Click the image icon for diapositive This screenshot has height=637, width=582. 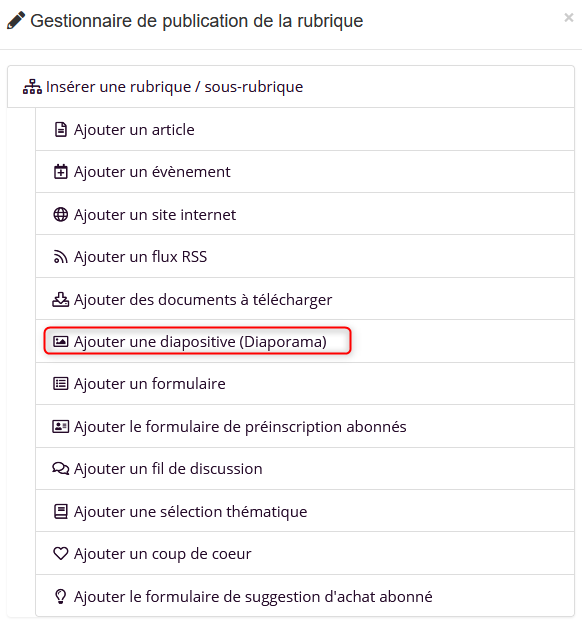[x=61, y=342]
